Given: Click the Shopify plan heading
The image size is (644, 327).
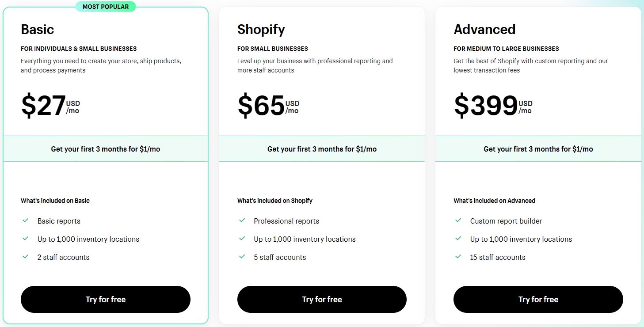Looking at the screenshot, I should [261, 29].
